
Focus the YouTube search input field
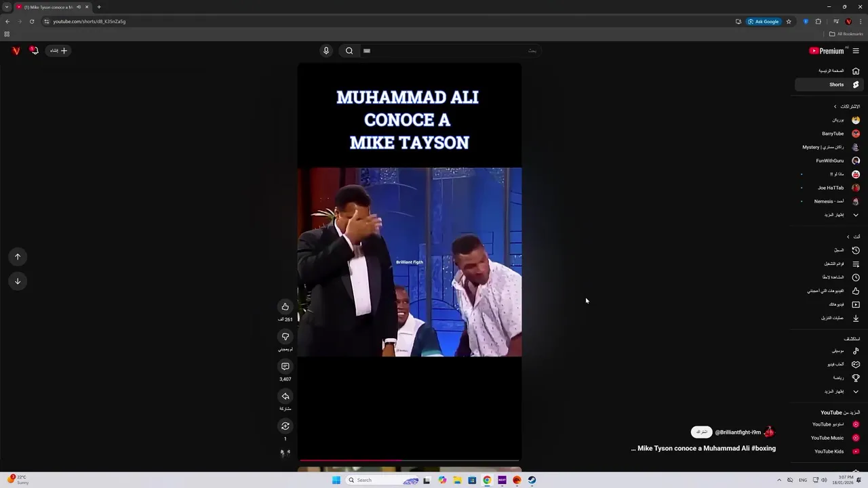tap(451, 50)
